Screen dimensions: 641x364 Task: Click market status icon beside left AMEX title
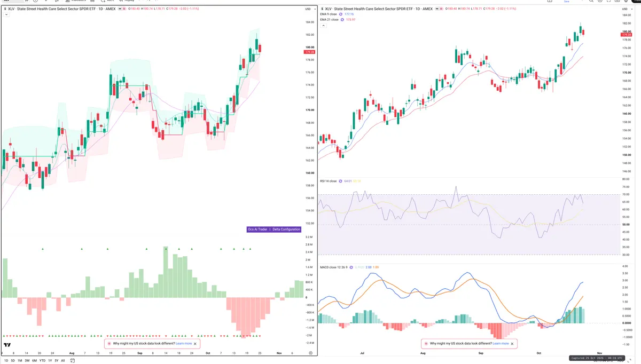[121, 9]
